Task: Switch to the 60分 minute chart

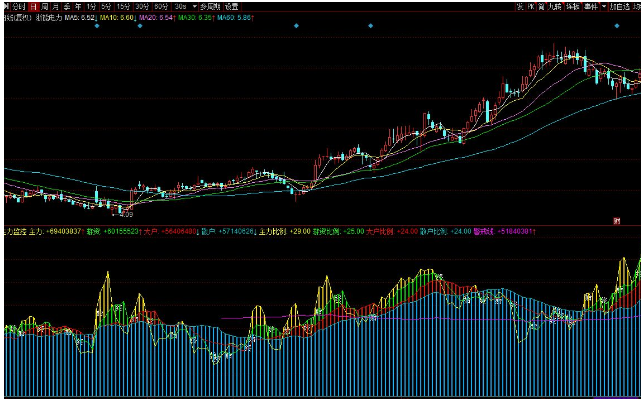Action: point(161,7)
